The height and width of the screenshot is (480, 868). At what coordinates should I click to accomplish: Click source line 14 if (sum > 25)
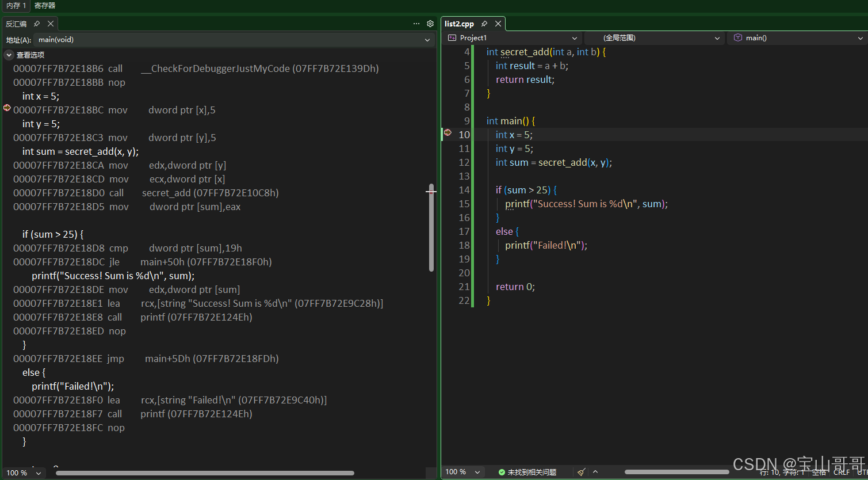click(x=526, y=190)
